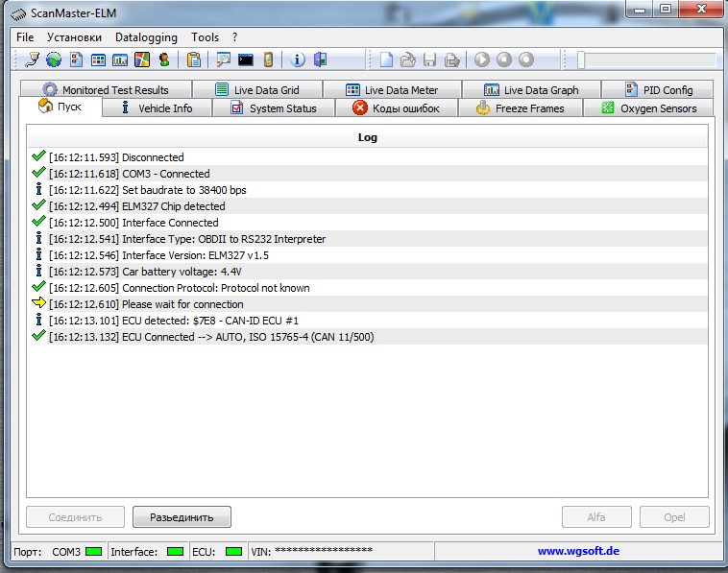Open the Tools menu

click(205, 37)
